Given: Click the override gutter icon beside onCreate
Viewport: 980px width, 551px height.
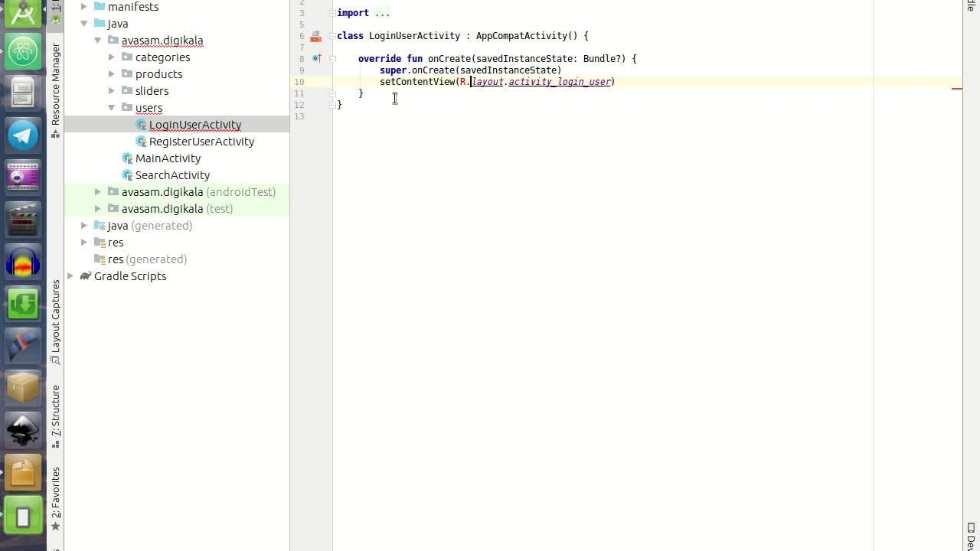Looking at the screenshot, I should point(316,59).
